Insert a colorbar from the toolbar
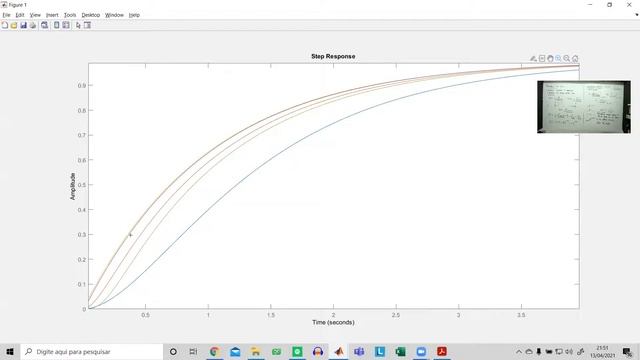The width and height of the screenshot is (640, 360). click(57, 25)
